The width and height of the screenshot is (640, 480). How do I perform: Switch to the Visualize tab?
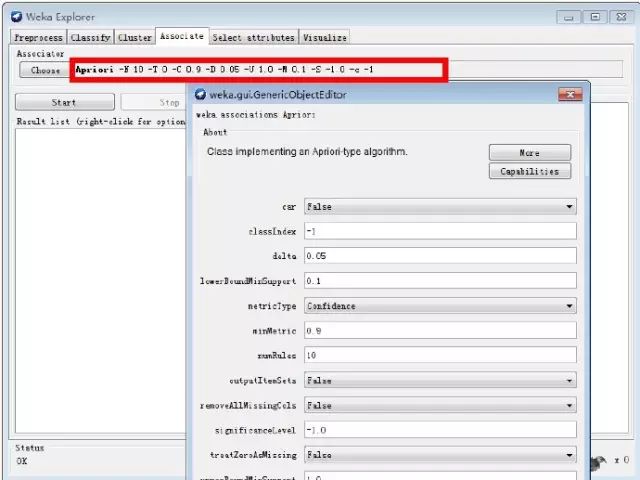(325, 38)
